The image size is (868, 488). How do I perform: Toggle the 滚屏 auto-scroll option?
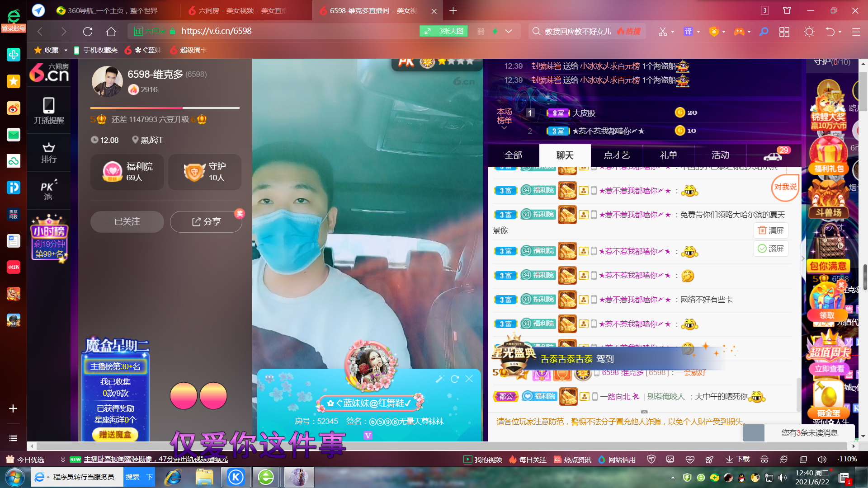(x=771, y=249)
